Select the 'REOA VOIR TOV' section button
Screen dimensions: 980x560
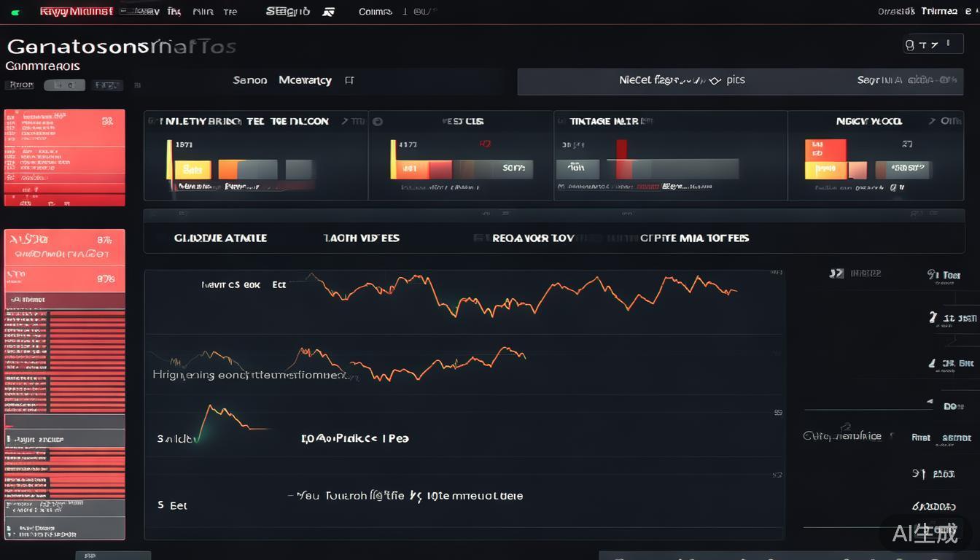pyautogui.click(x=533, y=238)
